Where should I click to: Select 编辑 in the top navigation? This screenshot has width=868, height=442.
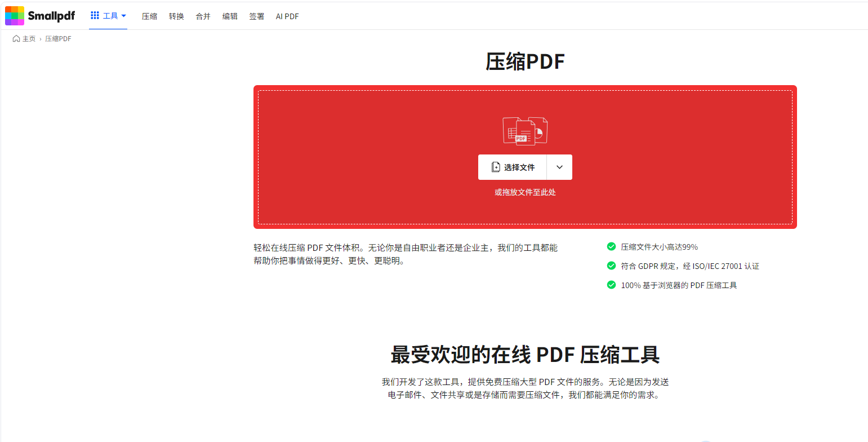[x=230, y=16]
